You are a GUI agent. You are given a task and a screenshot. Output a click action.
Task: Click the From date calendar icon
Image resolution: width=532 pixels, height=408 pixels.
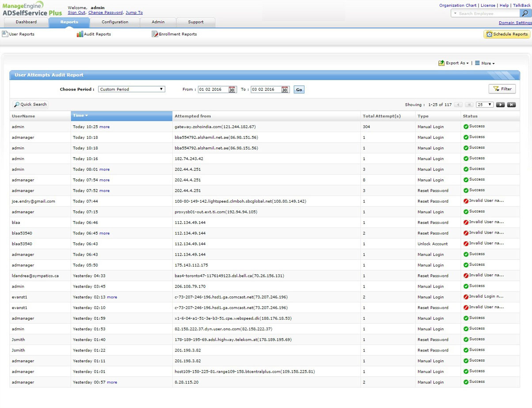point(232,90)
